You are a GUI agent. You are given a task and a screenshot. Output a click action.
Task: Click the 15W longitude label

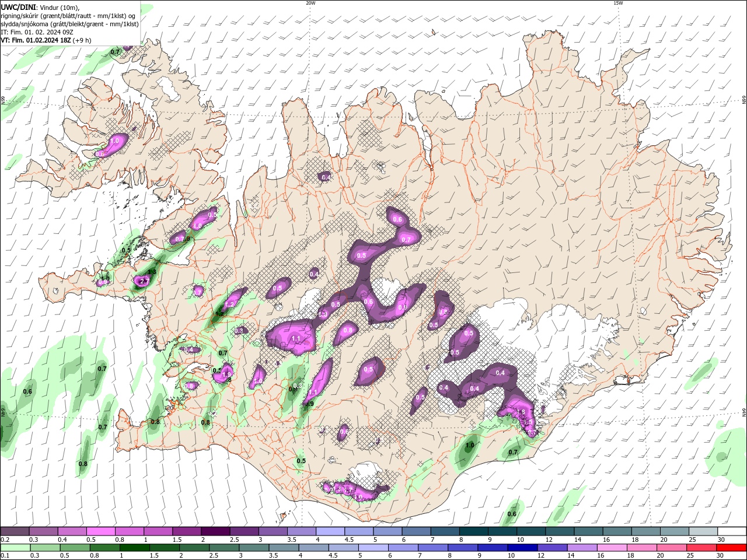pyautogui.click(x=618, y=3)
